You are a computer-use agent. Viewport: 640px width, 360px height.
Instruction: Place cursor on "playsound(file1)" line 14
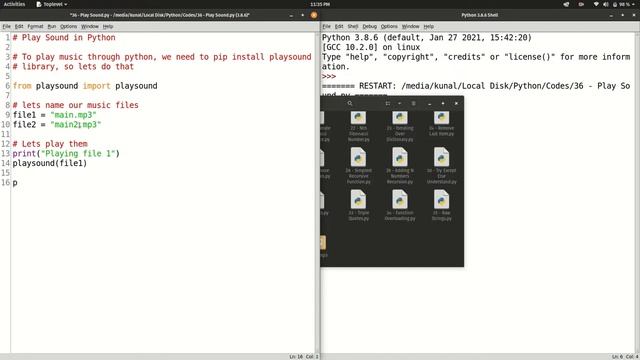(50, 163)
